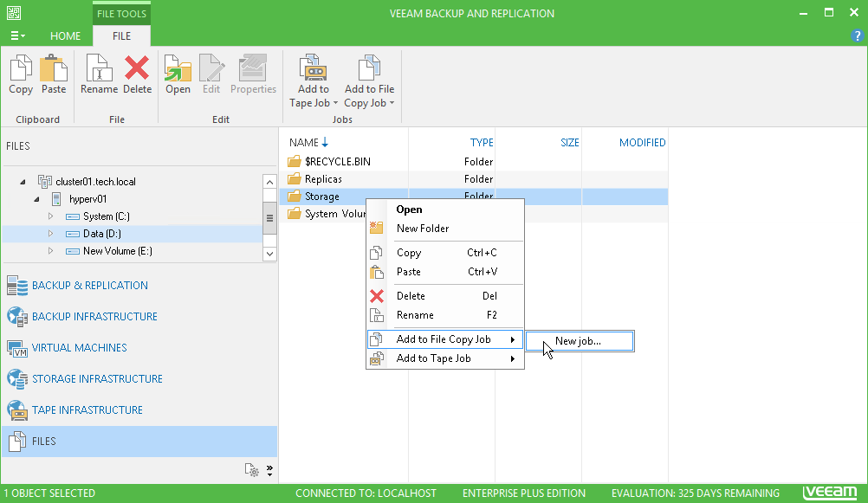Sort by the SIZE column header
868x503 pixels.
570,143
